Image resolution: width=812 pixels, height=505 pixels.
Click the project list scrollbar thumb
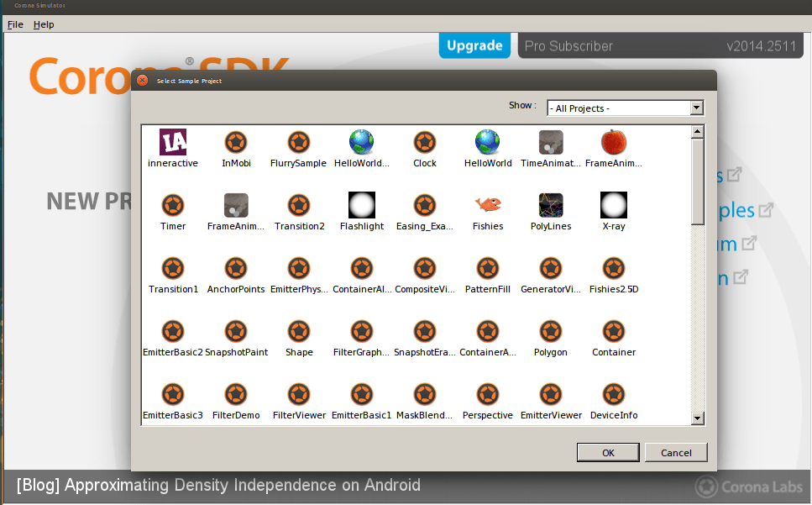[x=698, y=181]
